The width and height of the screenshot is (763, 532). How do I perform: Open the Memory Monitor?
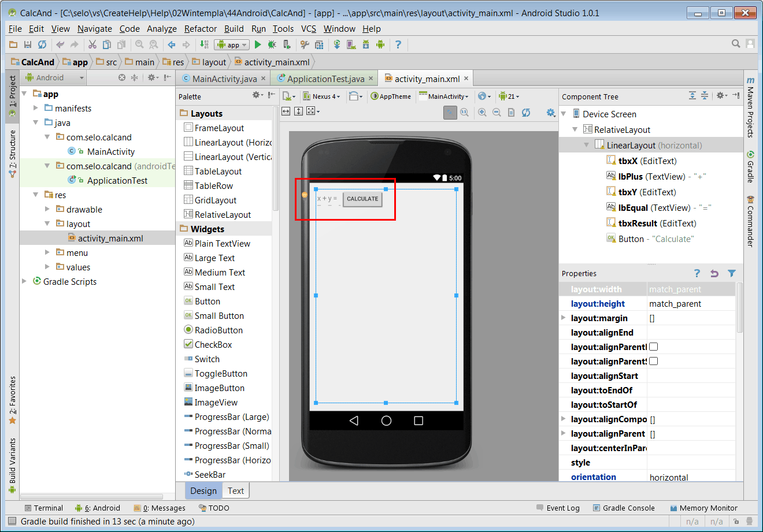click(703, 508)
